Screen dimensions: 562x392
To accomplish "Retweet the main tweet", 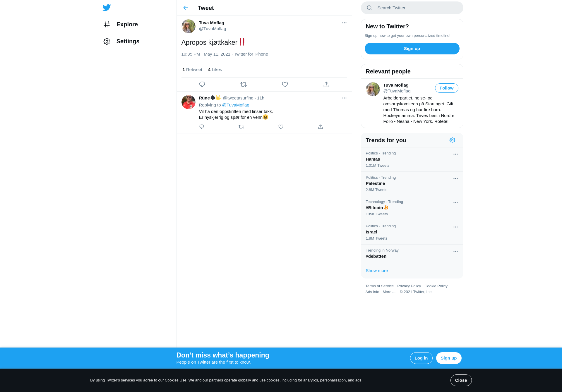I will pyautogui.click(x=244, y=85).
